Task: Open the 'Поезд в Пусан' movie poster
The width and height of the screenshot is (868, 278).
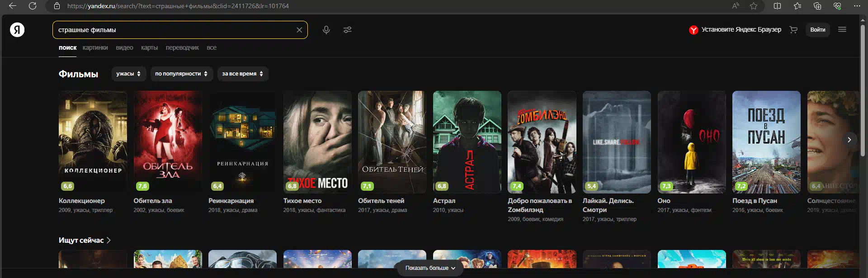Action: 766,142
